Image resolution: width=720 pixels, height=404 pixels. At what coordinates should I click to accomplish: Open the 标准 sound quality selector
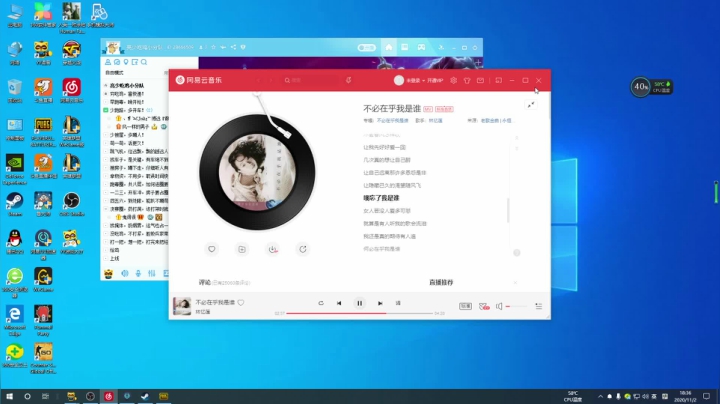(465, 306)
